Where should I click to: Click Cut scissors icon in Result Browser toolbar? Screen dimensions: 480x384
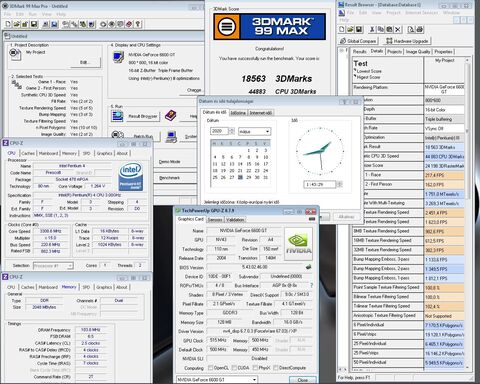pyautogui.click(x=372, y=30)
